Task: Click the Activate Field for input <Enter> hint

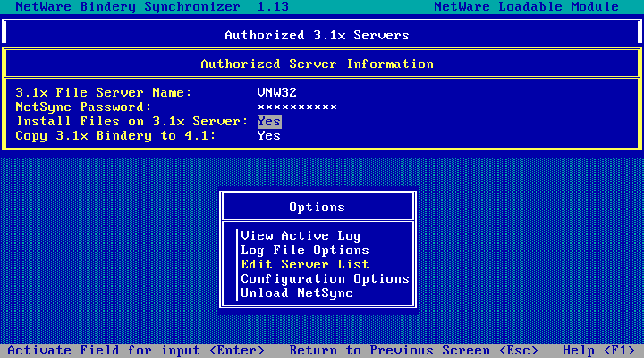Action: pos(136,351)
